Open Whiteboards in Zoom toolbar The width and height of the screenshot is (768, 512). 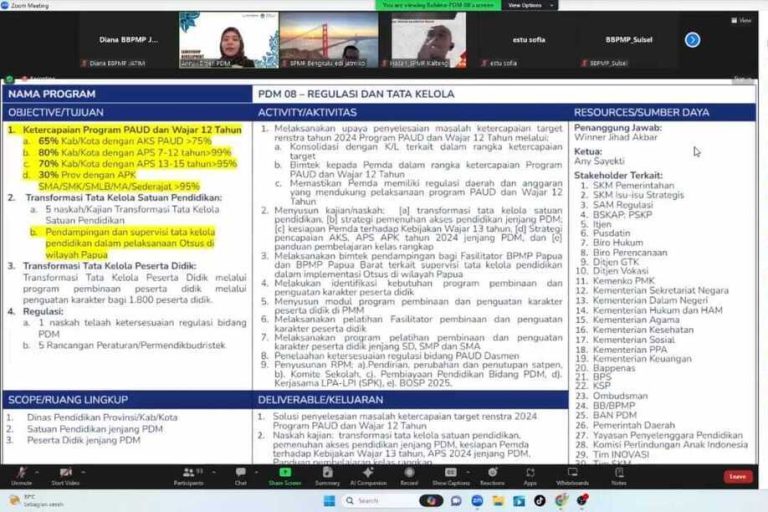[573, 475]
